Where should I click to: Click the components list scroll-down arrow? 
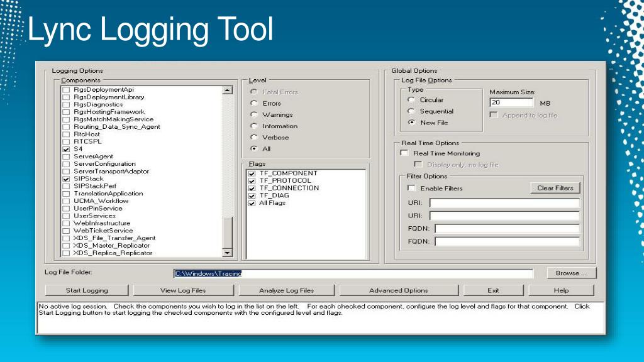click(x=228, y=253)
